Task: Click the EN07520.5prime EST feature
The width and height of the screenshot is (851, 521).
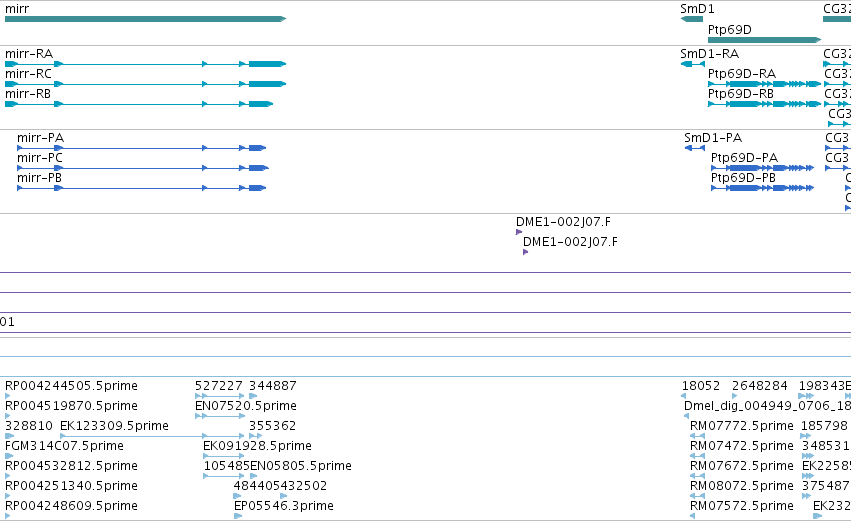Action: (220, 416)
